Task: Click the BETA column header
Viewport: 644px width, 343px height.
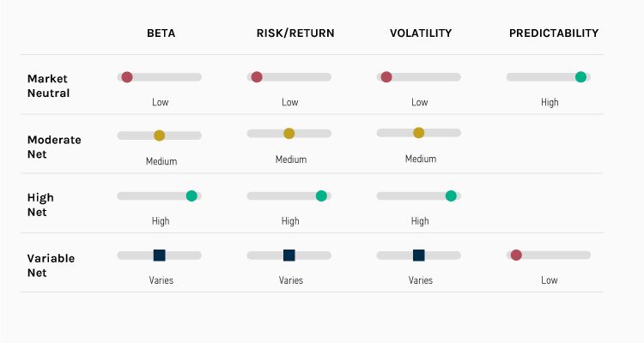Action: click(160, 33)
